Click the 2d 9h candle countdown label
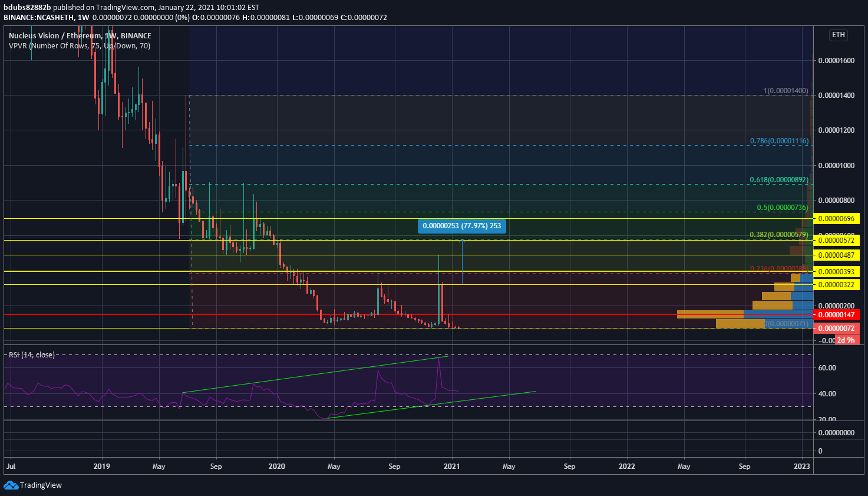This screenshot has height=496, width=868. click(846, 340)
